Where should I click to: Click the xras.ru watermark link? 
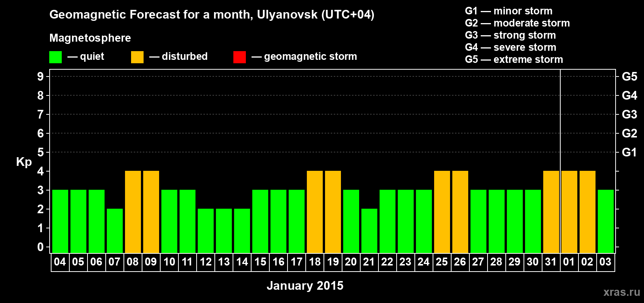(x=621, y=292)
